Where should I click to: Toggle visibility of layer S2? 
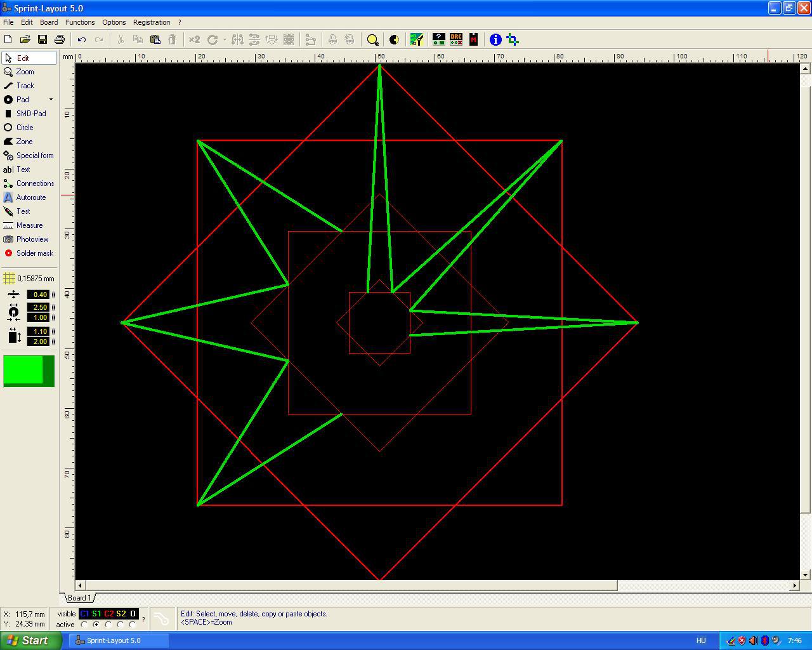click(121, 614)
